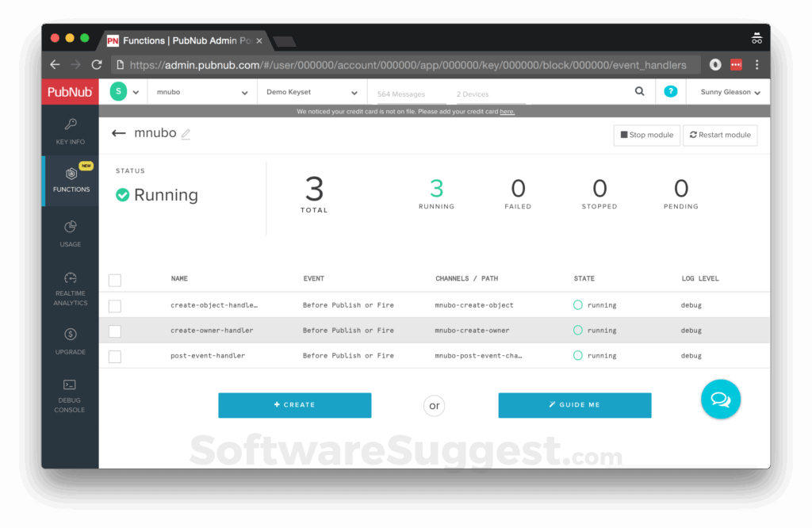The height and width of the screenshot is (528, 812).
Task: Check the post-event-handler checkbox
Action: [x=114, y=356]
